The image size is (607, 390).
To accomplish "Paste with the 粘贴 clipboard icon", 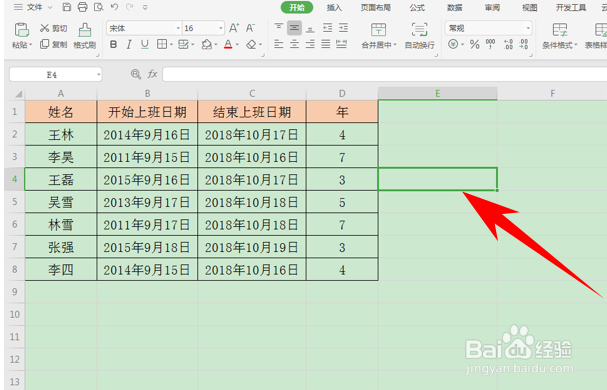I will 21,30.
